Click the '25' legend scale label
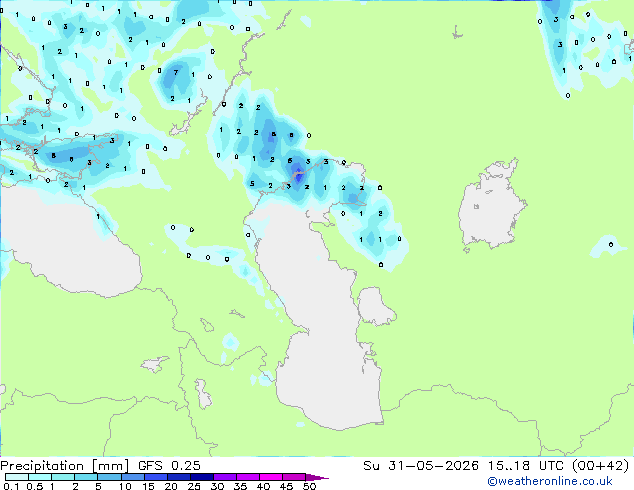This screenshot has height=490, width=634. (194, 486)
